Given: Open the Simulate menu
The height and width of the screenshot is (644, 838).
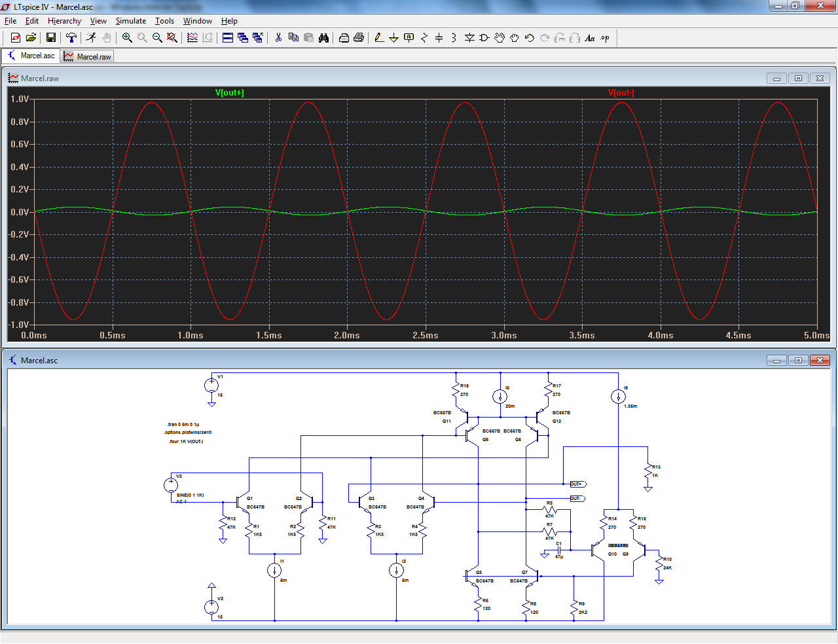Looking at the screenshot, I should point(131,21).
